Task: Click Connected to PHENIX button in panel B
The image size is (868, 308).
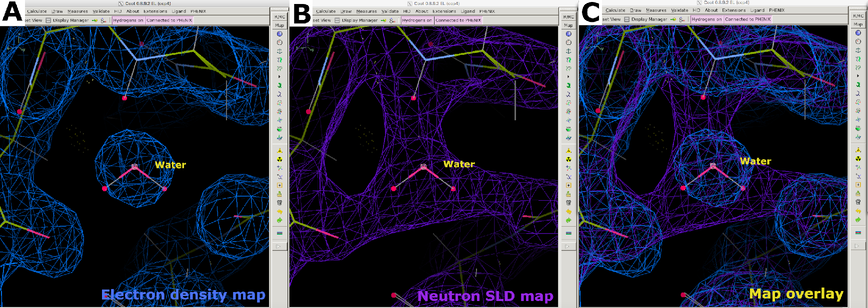Action: (x=458, y=20)
